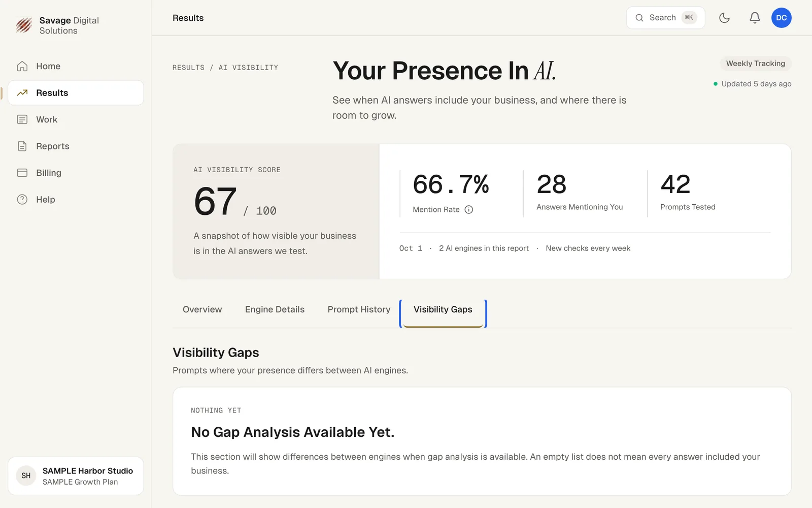Open the Help sidebar label

46,200
